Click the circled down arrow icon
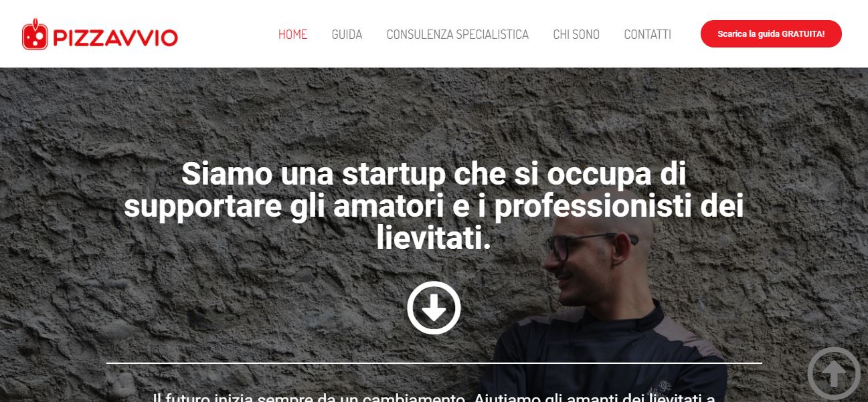Screen dimensions: 868x402 pyautogui.click(x=434, y=308)
